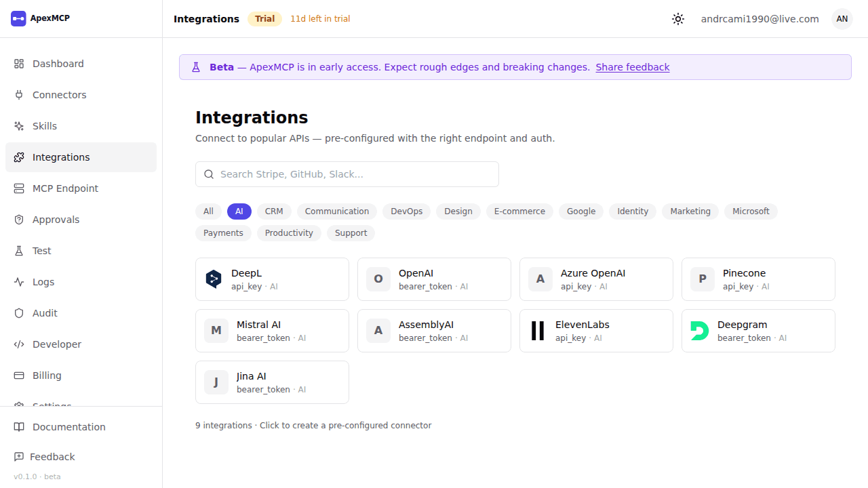This screenshot has width=868, height=488.
Task: Filter integrations by Payments
Action: pyautogui.click(x=223, y=233)
